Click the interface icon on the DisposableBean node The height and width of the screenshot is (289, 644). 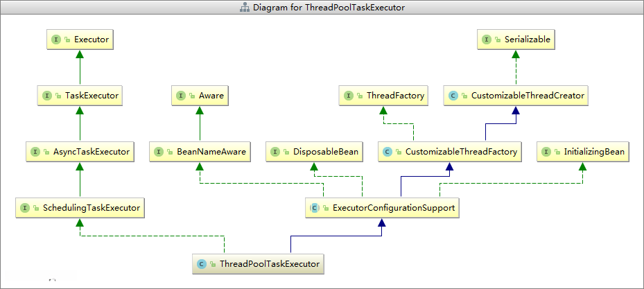tap(275, 152)
